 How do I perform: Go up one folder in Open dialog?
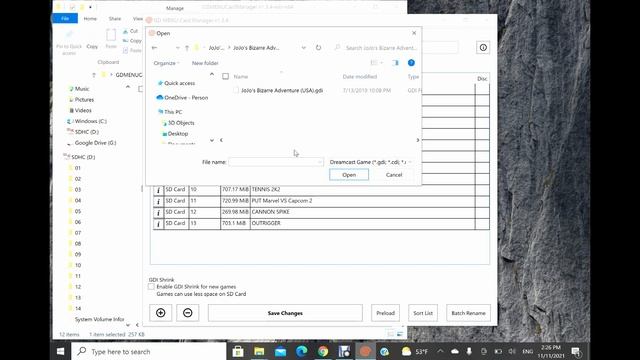[187, 48]
